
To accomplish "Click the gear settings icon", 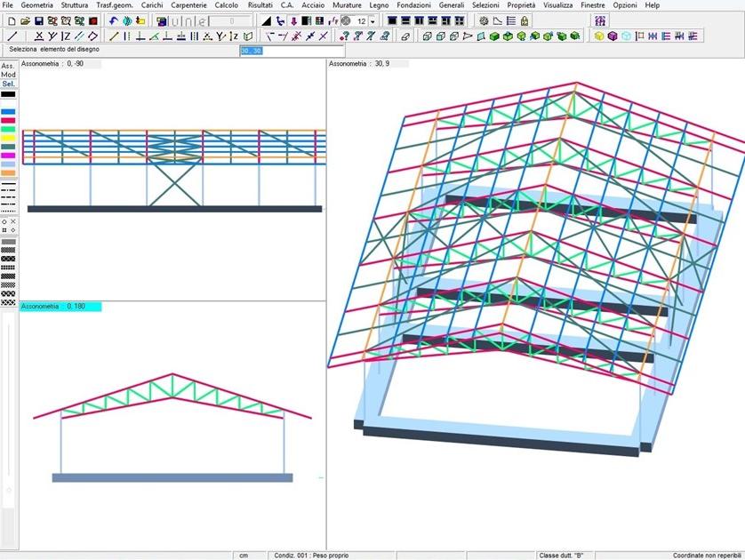I will pyautogui.click(x=484, y=20).
